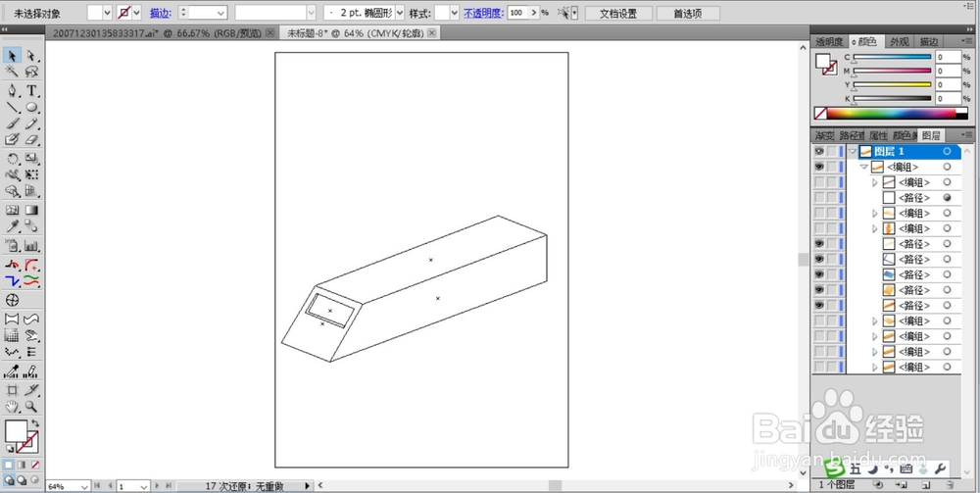Open the 样式 style dropdown

(455, 13)
